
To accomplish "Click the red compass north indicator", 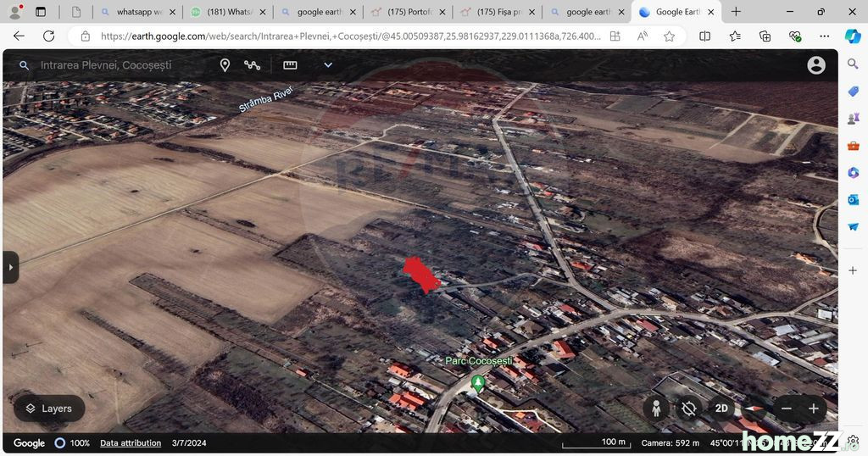I will 754,409.
